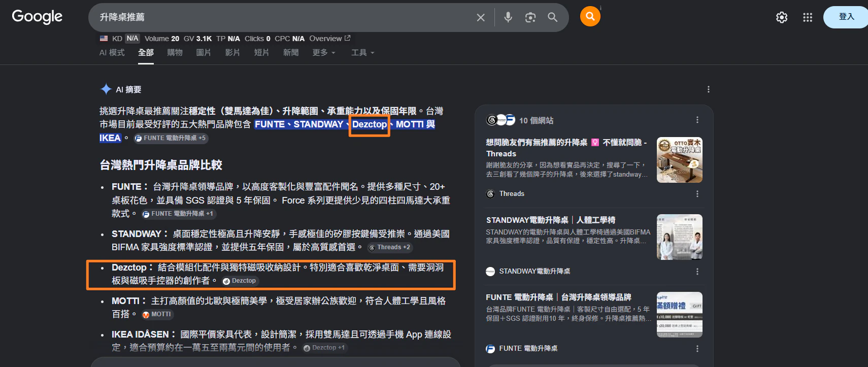Click the highlighted Dezctop brand name
Viewport: 868px width, 367px height.
(x=370, y=124)
